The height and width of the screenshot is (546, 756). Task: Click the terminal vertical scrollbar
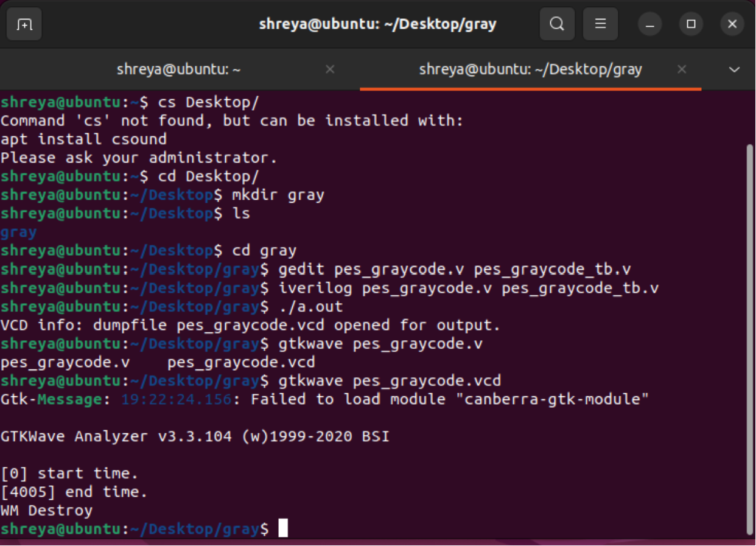pyautogui.click(x=749, y=339)
